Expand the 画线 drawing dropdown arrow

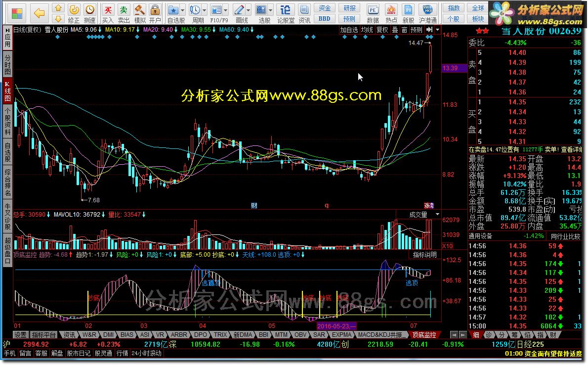pyautogui.click(x=249, y=10)
